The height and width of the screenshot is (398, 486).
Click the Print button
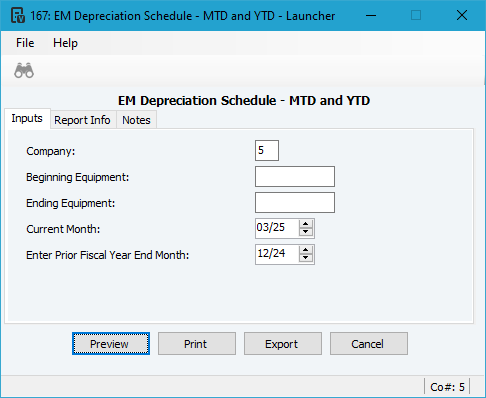197,344
